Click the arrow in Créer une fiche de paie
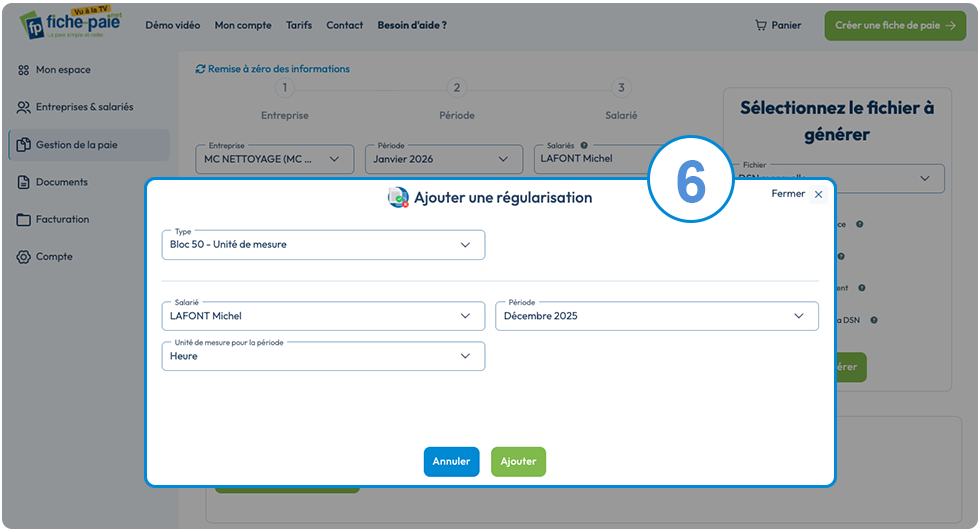This screenshot has height=532, width=980. point(951,26)
